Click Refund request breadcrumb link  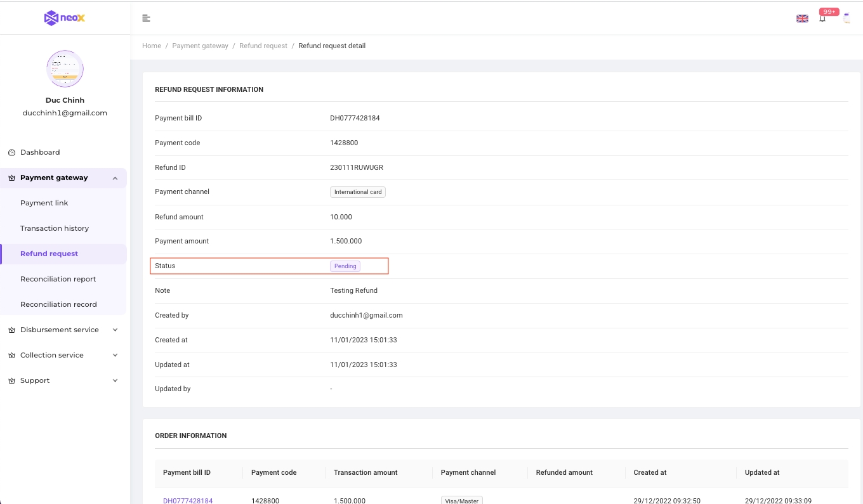click(263, 46)
